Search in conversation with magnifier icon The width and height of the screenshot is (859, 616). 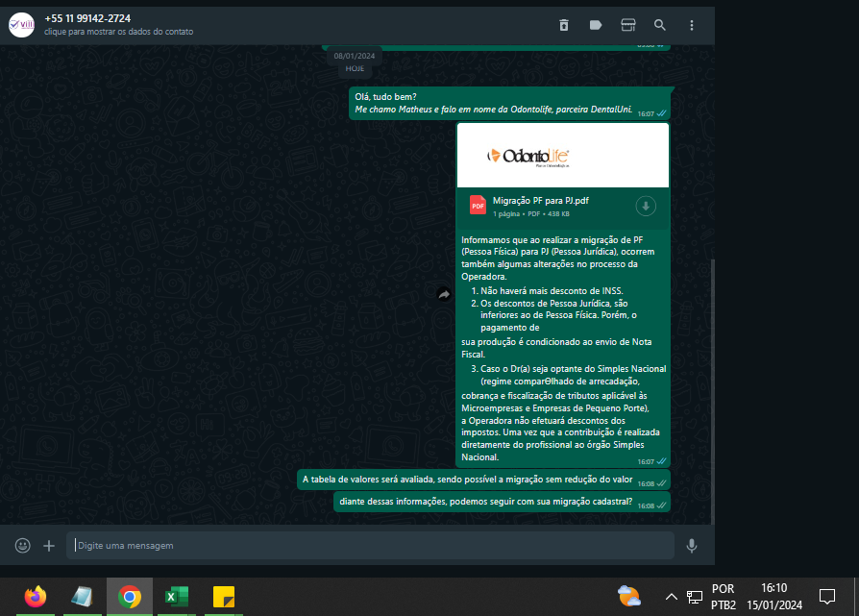click(659, 25)
